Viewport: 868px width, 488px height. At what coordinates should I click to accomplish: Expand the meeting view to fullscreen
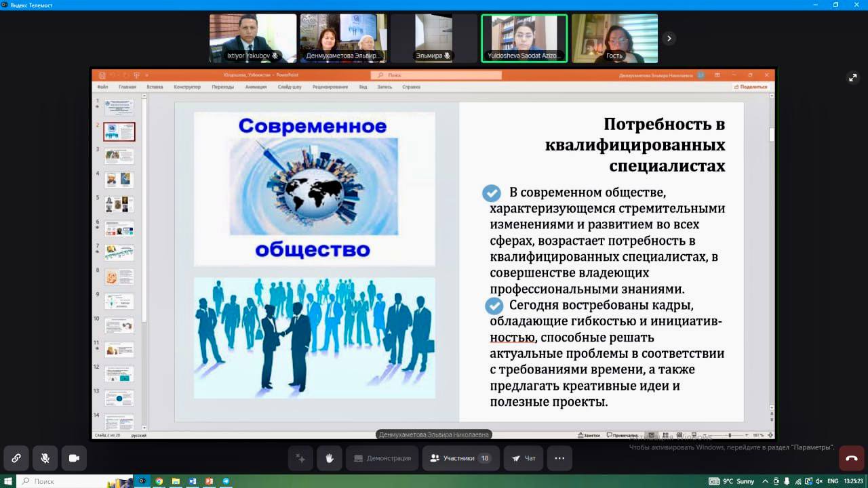click(853, 78)
